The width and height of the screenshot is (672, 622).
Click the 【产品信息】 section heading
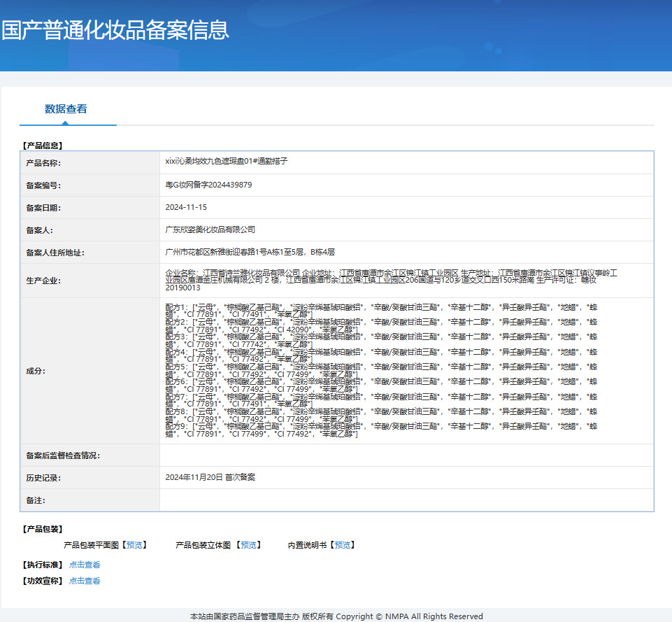[43, 146]
